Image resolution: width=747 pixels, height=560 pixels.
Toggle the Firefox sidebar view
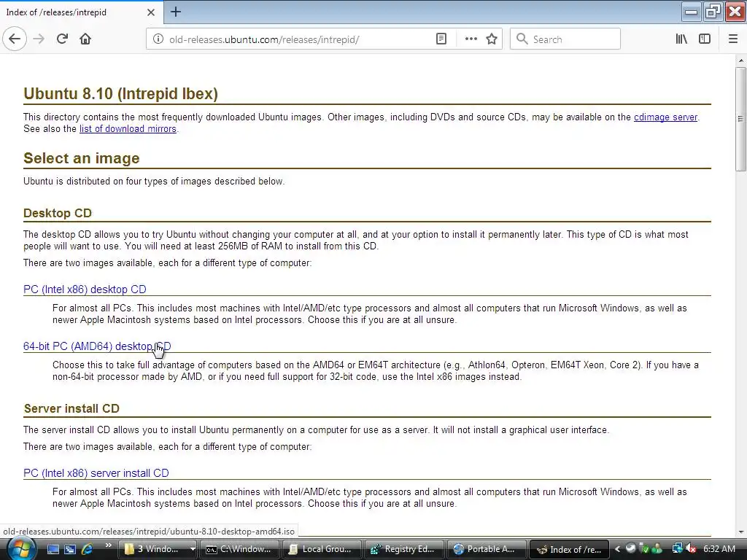tap(705, 39)
